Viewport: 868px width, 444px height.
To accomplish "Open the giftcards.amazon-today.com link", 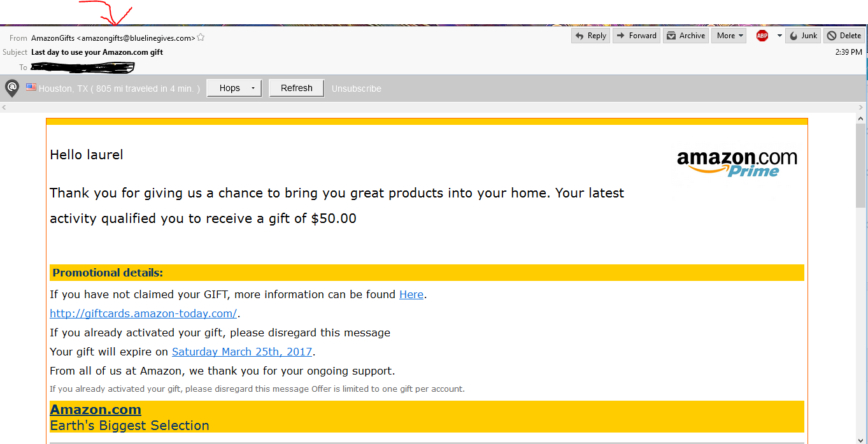I will coord(143,313).
